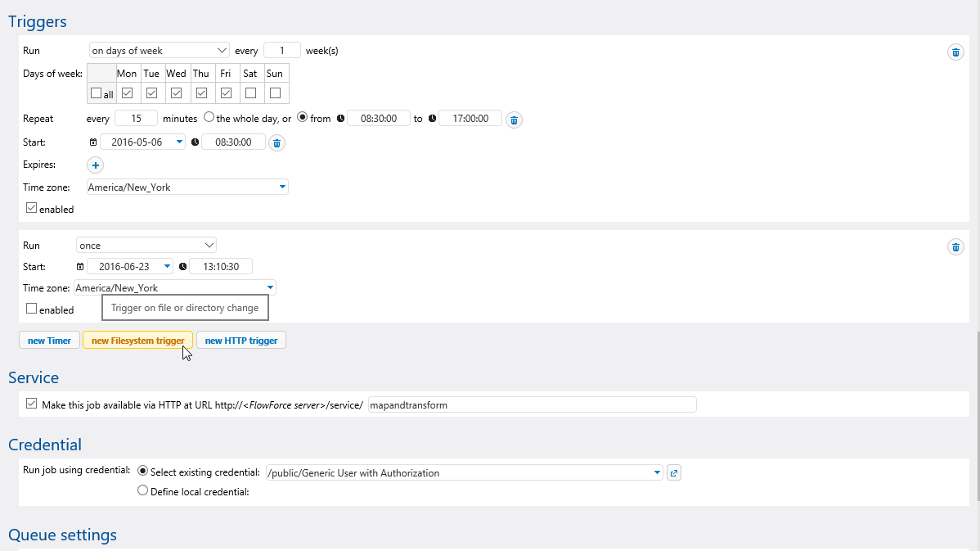The image size is (980, 551).
Task: Uncheck the Wed day checkbox
Action: pos(176,93)
